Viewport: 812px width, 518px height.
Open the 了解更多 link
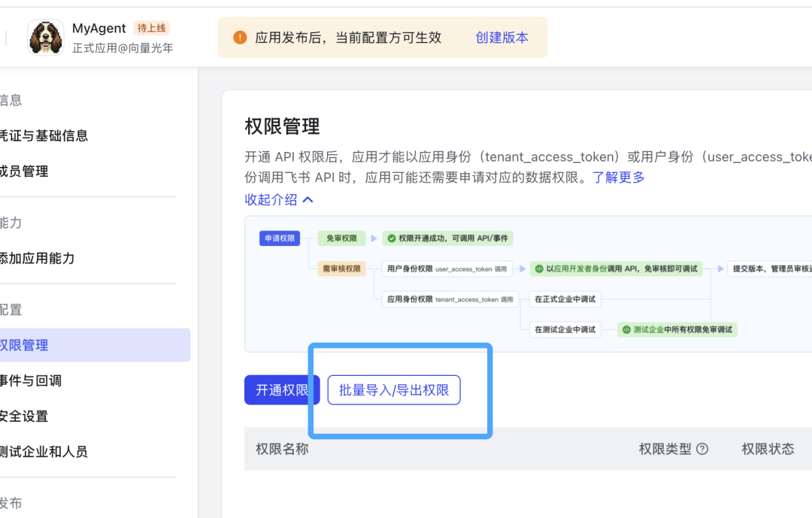620,177
